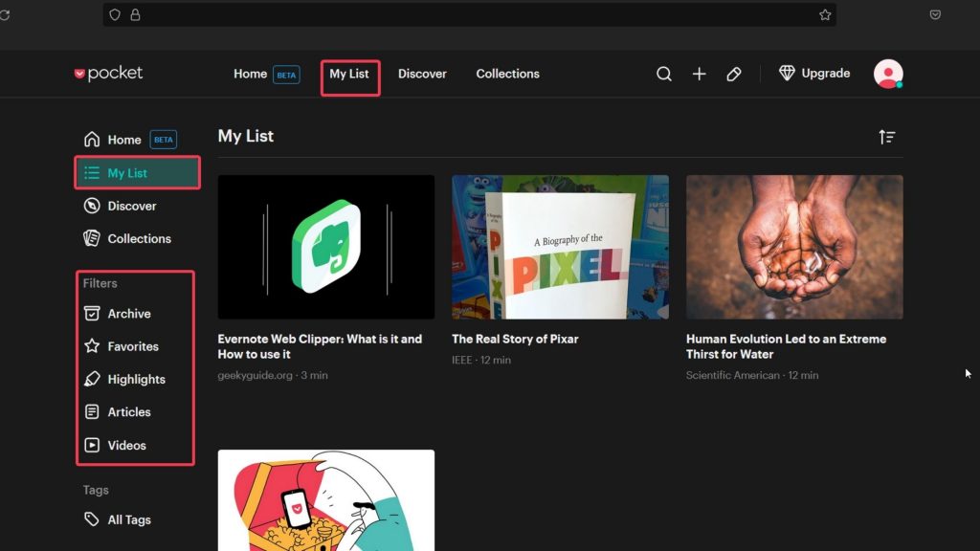Click the All Tags tag icon

pyautogui.click(x=92, y=519)
